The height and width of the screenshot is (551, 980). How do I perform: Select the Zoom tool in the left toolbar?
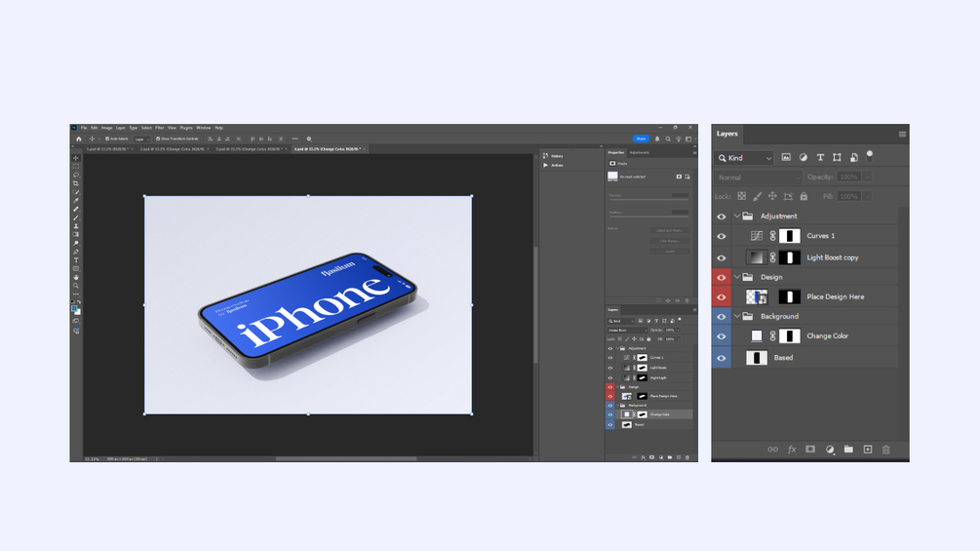pos(76,286)
